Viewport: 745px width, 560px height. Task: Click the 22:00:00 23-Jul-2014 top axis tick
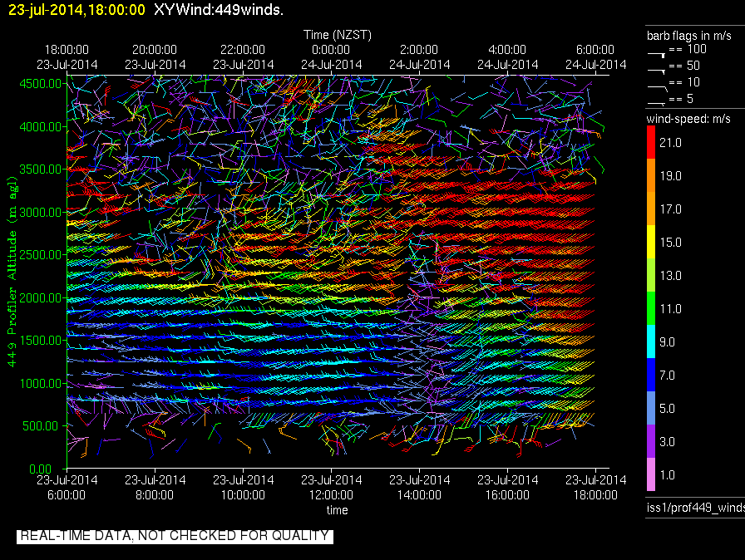243,57
